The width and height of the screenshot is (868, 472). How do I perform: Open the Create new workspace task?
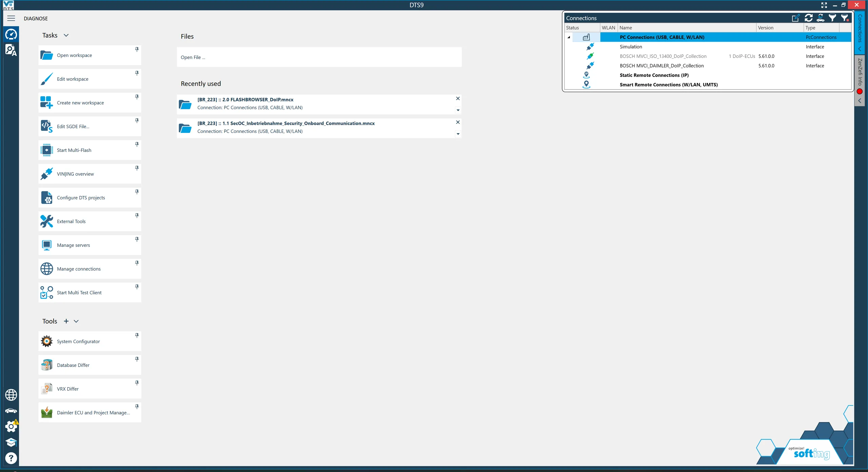(x=90, y=103)
